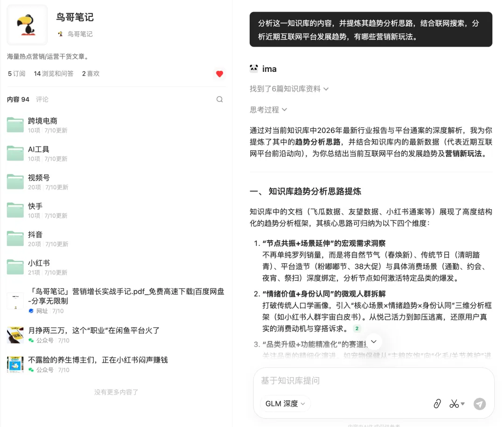The height and width of the screenshot is (427, 504).
Task: Click the 2 喜欢 count
Action: coord(91,74)
